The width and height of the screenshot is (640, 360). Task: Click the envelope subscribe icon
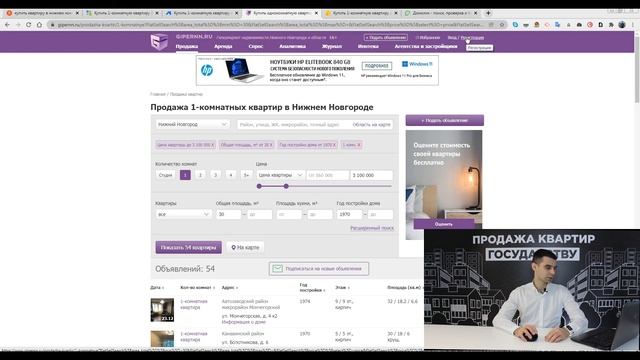pyautogui.click(x=278, y=269)
